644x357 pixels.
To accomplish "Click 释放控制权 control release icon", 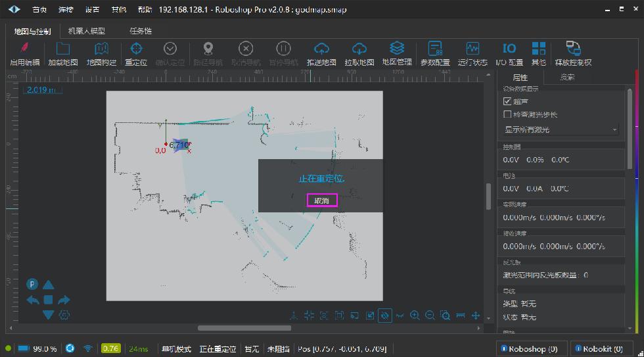I will [x=573, y=48].
